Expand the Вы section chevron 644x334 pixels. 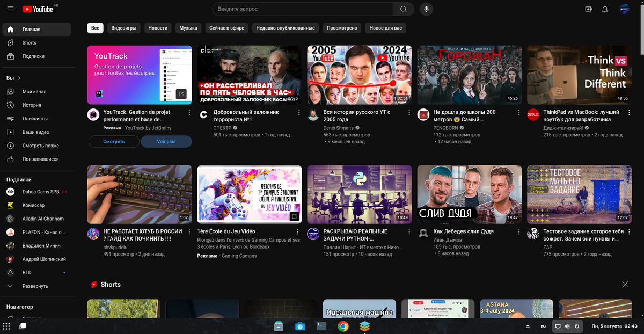19,78
